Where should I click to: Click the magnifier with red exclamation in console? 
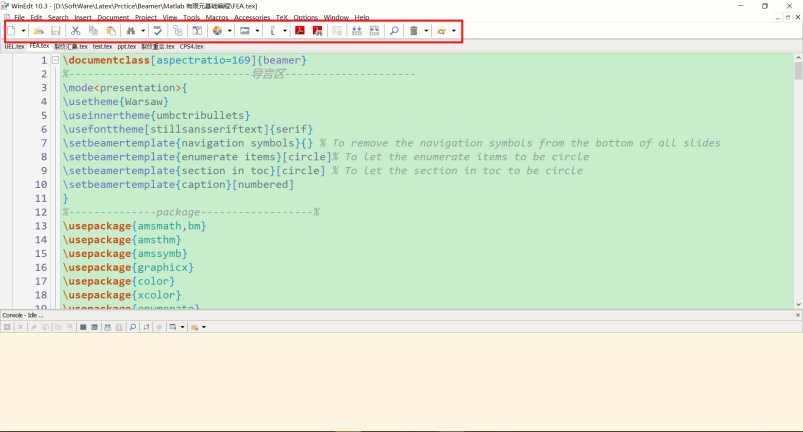click(x=146, y=327)
